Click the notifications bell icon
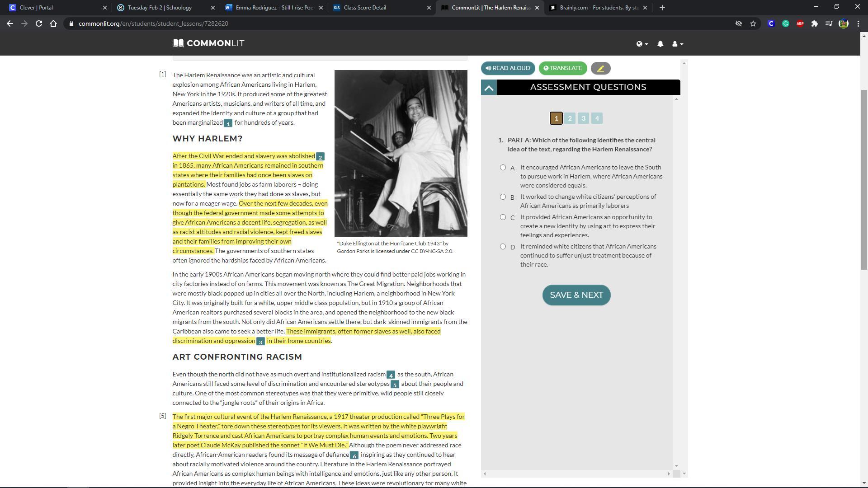Screen dimensions: 868x488 660,44
